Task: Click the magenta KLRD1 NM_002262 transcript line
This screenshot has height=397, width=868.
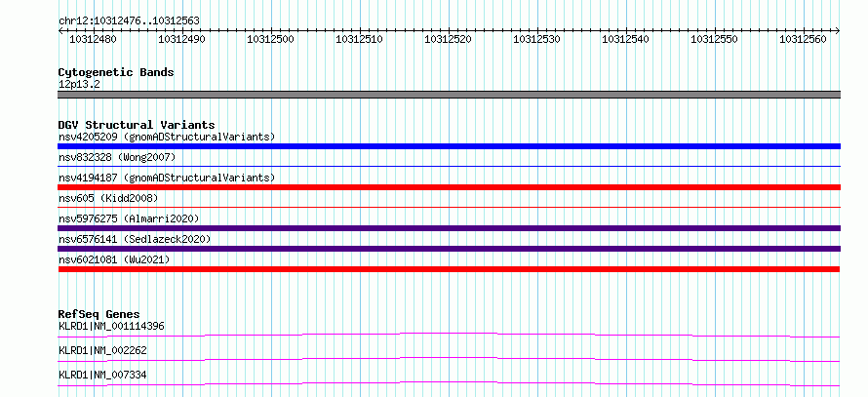Action: click(x=449, y=359)
